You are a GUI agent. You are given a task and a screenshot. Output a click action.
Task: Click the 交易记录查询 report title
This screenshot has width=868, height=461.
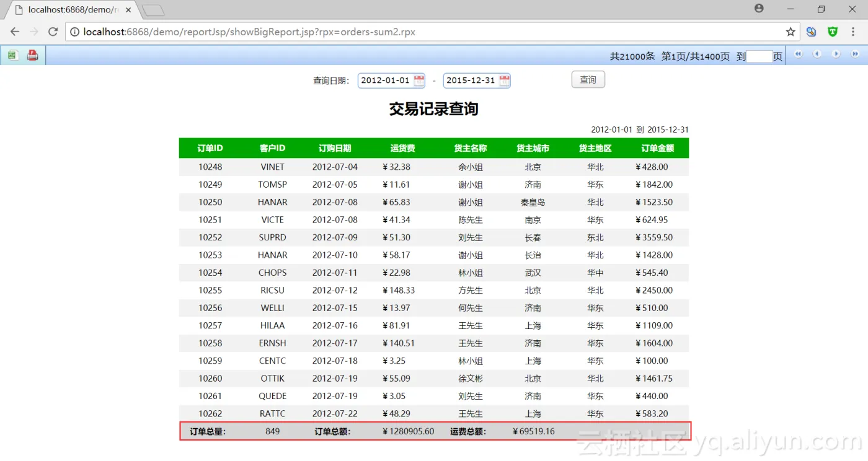pyautogui.click(x=433, y=109)
